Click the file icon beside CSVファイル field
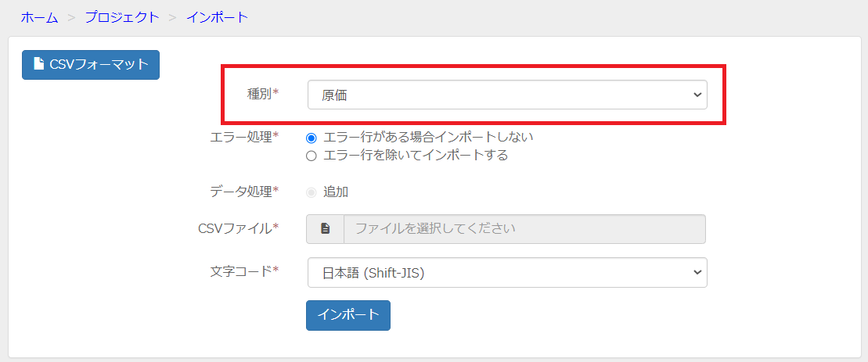Viewport: 868px width, 362px height. (326, 229)
